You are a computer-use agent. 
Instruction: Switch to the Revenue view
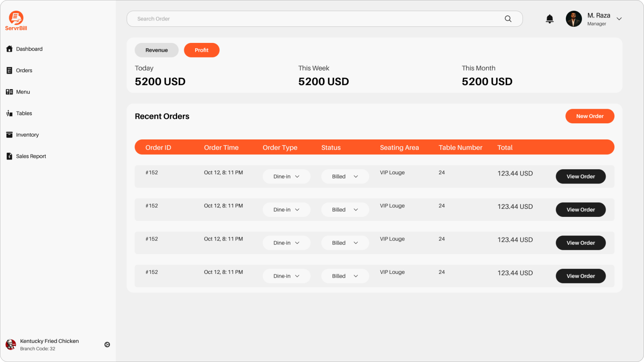click(156, 50)
